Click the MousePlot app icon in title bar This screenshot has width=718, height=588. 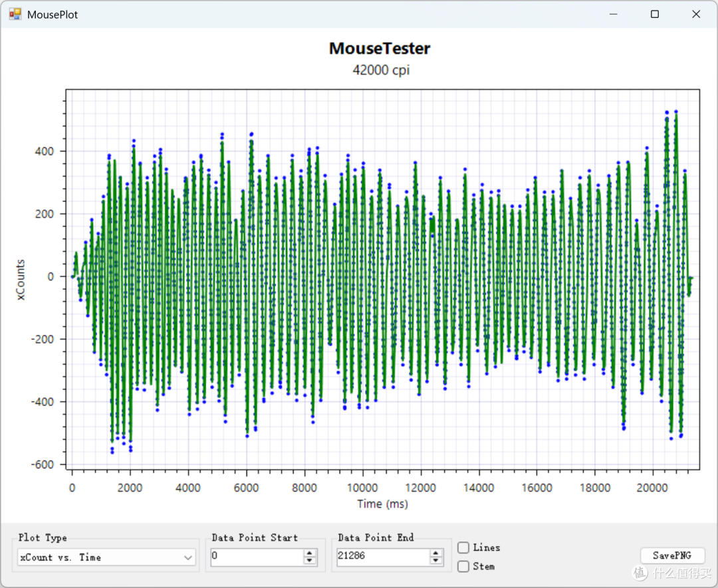click(x=15, y=14)
